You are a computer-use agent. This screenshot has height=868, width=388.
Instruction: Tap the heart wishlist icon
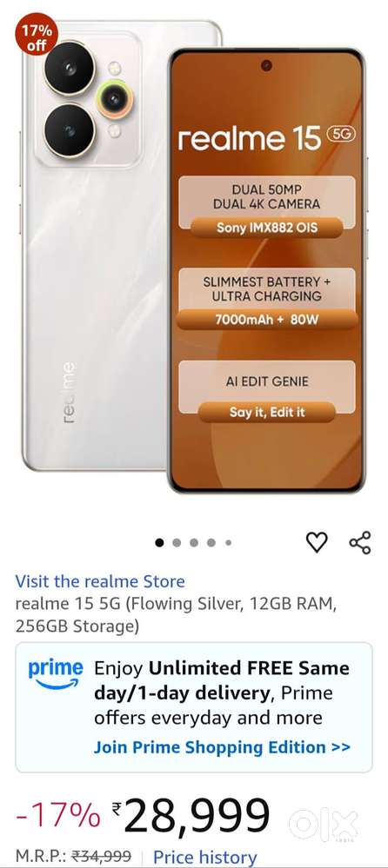317,542
